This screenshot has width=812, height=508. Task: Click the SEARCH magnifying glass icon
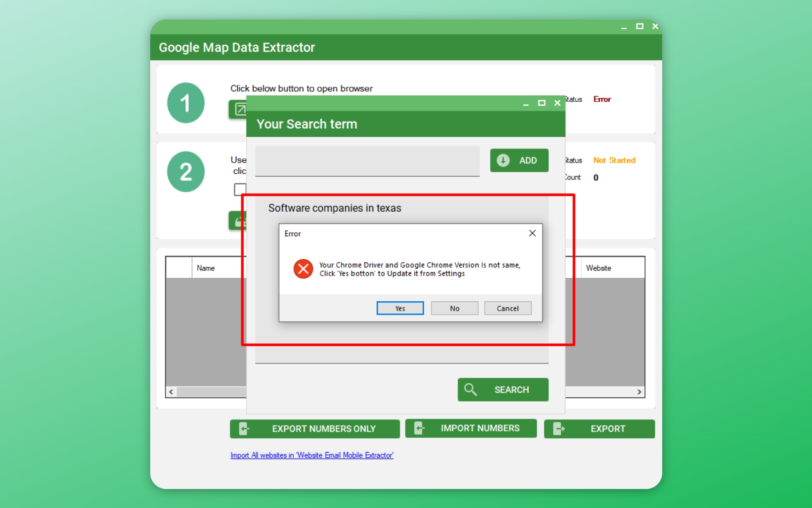(470, 389)
